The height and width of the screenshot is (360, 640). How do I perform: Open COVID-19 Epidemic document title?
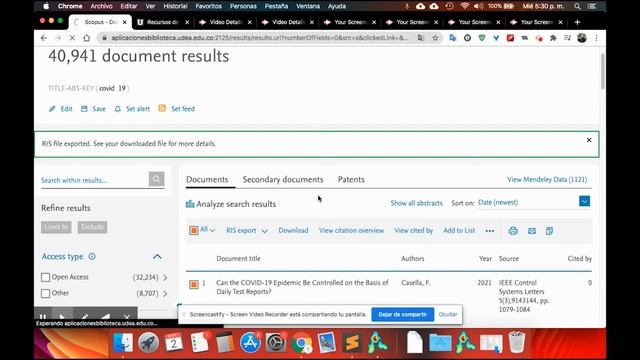[x=302, y=287]
